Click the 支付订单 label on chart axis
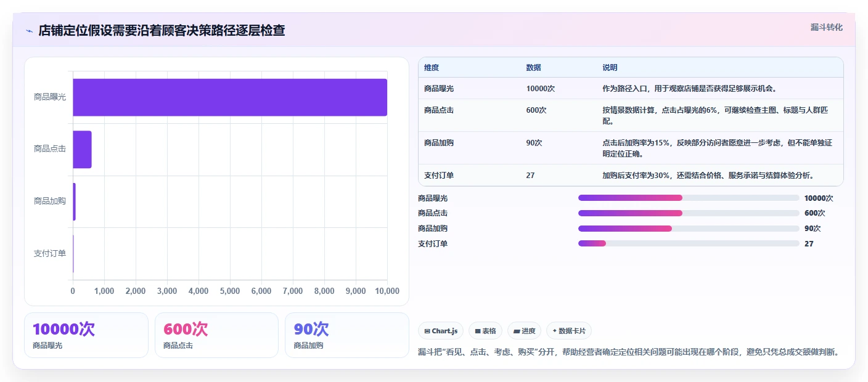 pos(50,253)
